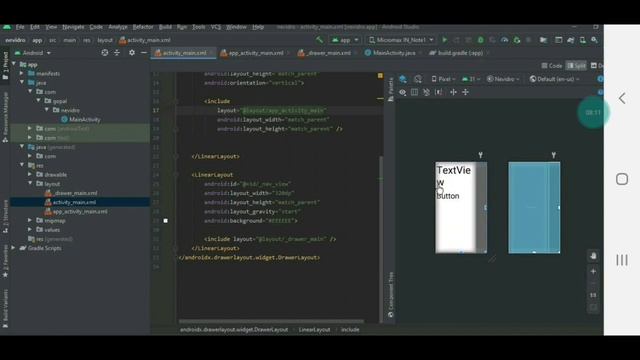Click the align guidelines cross icon
The height and width of the screenshot is (360, 640).
[x=465, y=92]
